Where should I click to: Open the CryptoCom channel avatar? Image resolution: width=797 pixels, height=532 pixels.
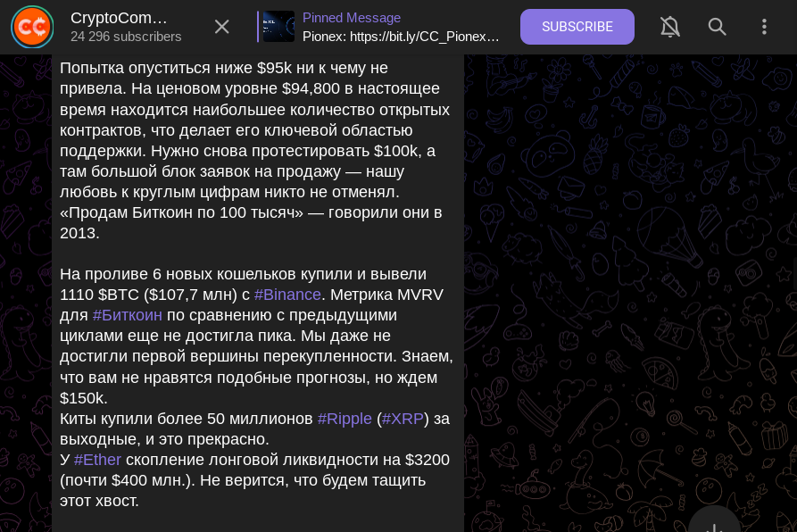(x=32, y=27)
